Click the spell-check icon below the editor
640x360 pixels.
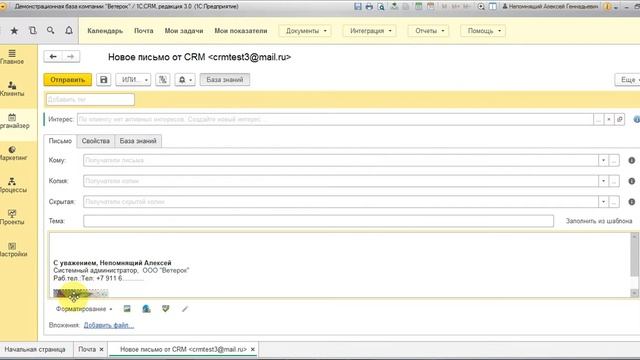click(165, 309)
